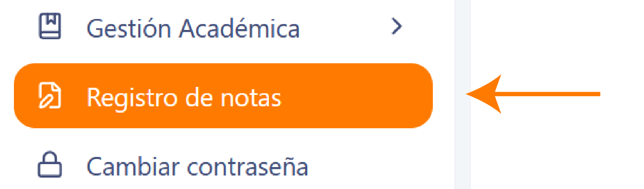This screenshot has height=189, width=644.
Task: Open the Gestión Académica menu entry
Action: pos(223,27)
